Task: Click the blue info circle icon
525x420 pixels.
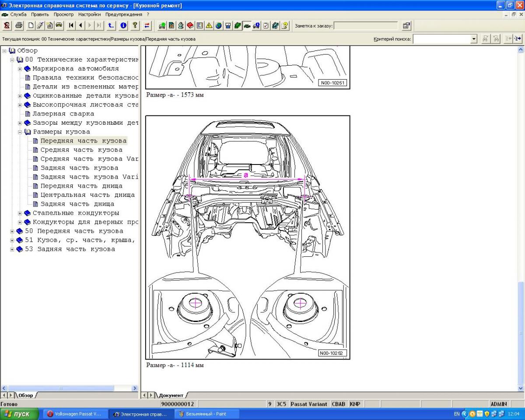Action: 124,25
